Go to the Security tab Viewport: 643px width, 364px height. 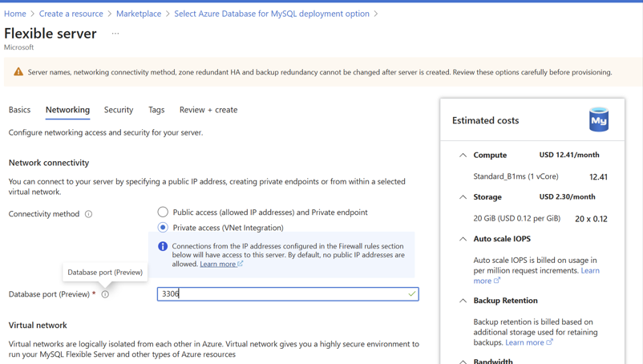pos(119,110)
